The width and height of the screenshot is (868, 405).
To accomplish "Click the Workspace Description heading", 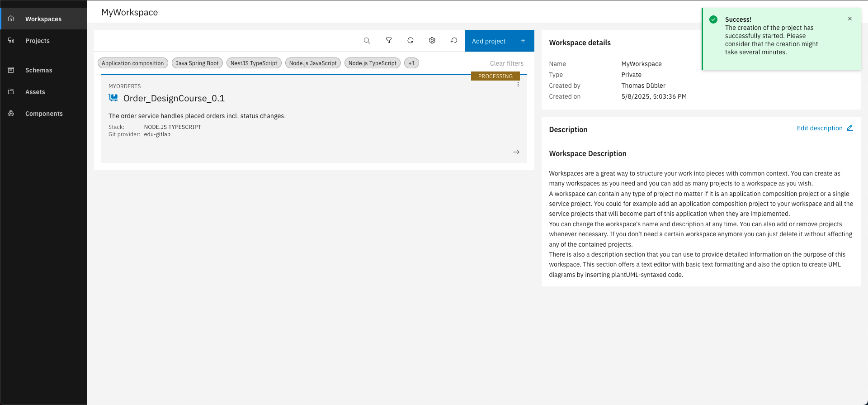I will [588, 153].
